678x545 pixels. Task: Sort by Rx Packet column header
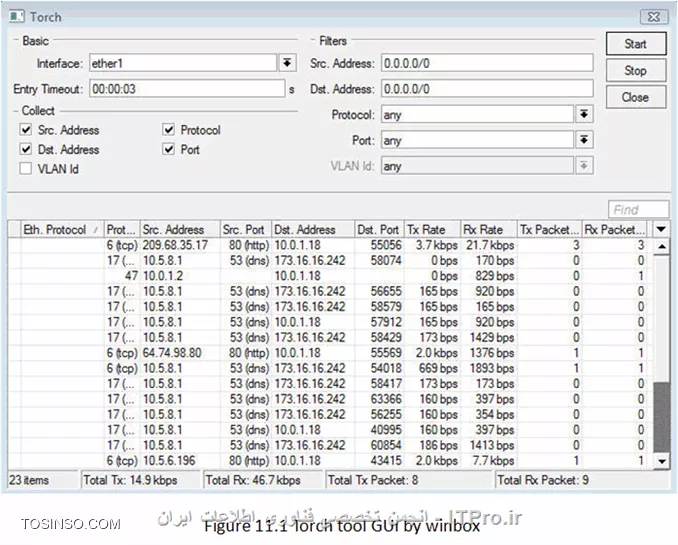(614, 229)
